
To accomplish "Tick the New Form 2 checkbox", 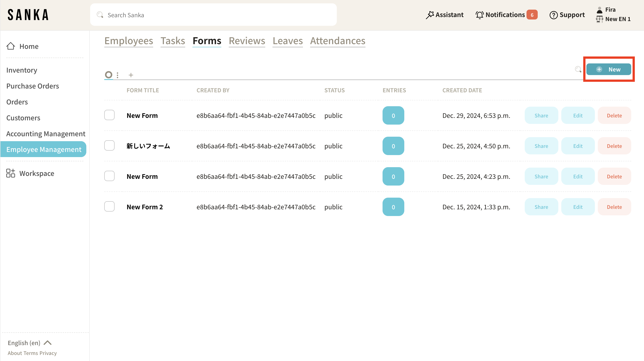I will point(109,207).
